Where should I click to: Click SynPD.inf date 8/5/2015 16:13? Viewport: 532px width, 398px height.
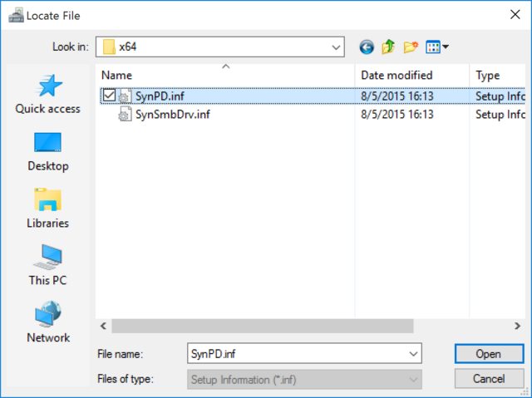(397, 96)
